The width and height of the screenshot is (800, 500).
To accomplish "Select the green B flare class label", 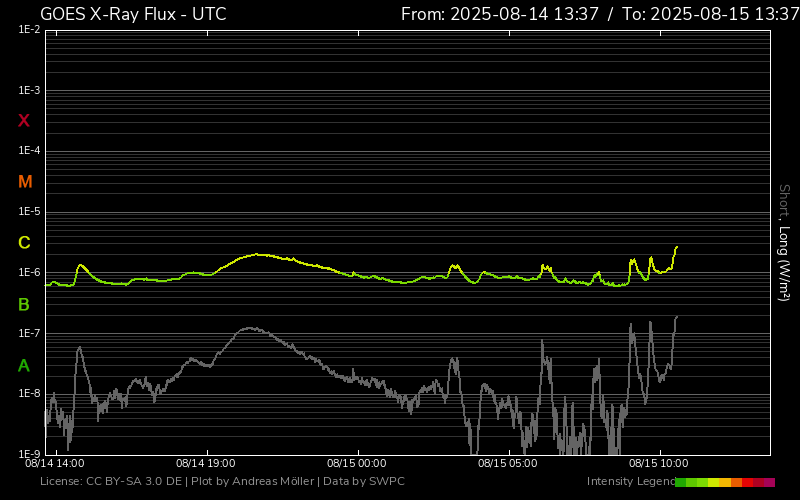I will pos(24,304).
